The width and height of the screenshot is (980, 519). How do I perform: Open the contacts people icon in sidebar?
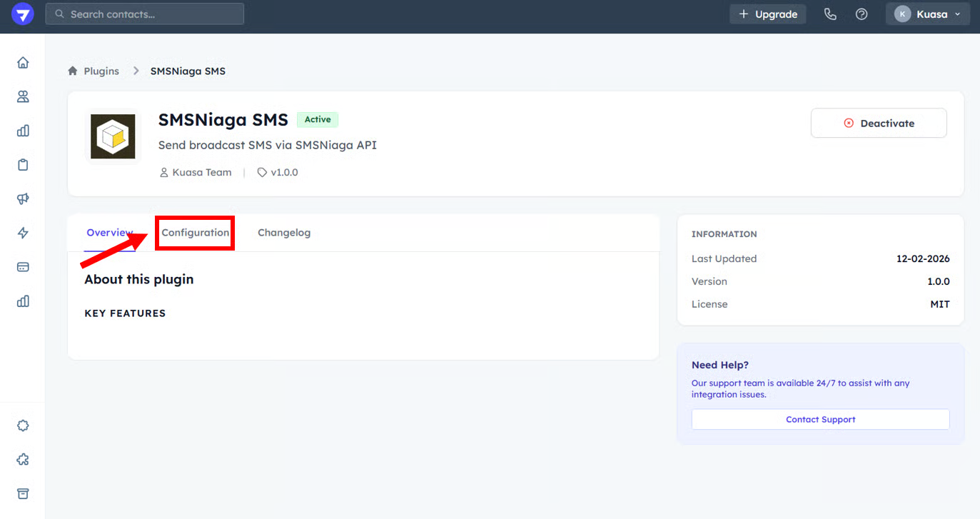23,96
